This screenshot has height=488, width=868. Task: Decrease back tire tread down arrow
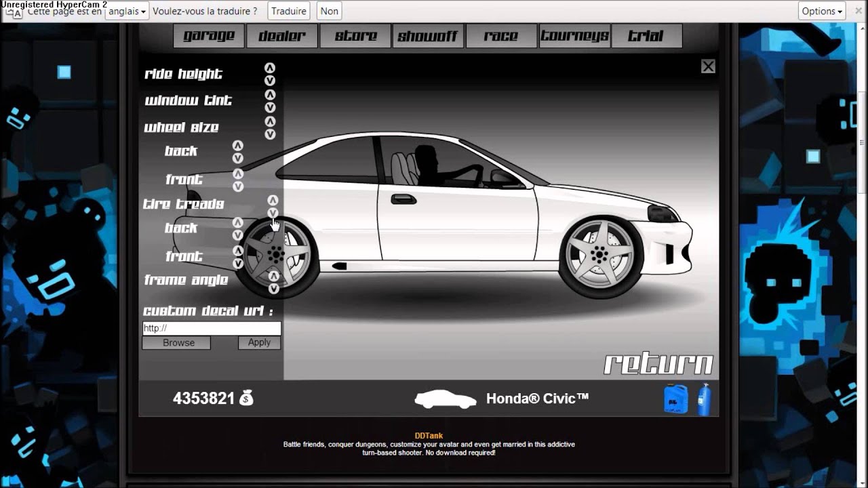click(x=237, y=235)
